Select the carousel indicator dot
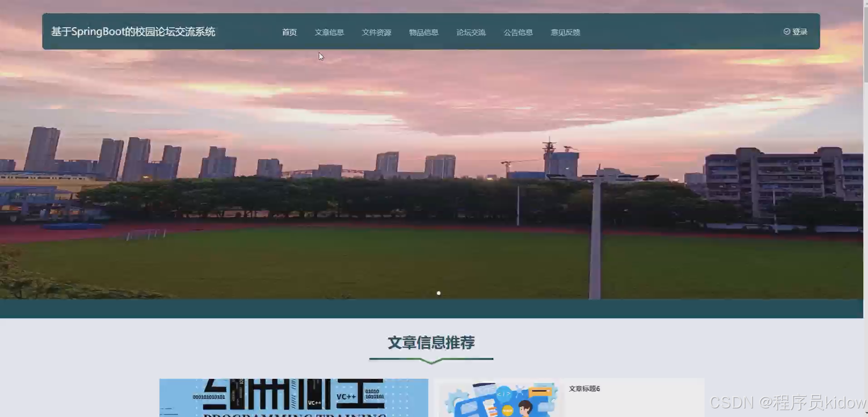The image size is (868, 417). click(439, 293)
